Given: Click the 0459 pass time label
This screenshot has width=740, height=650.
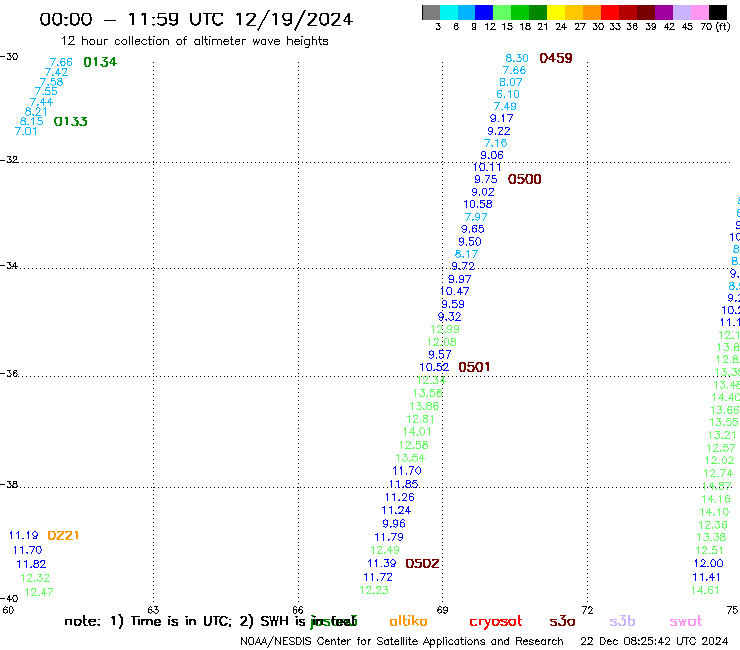Looking at the screenshot, I should click(x=556, y=58).
